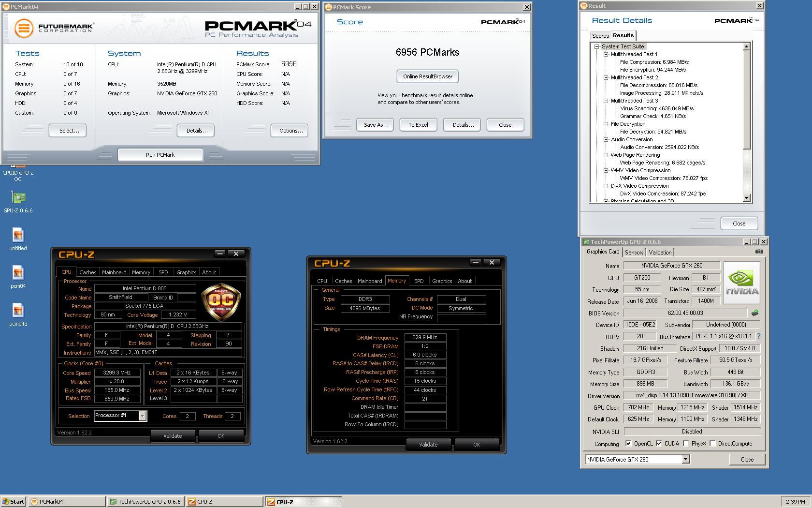
Task: Collapse the System Test Suite tree node
Action: 597,46
